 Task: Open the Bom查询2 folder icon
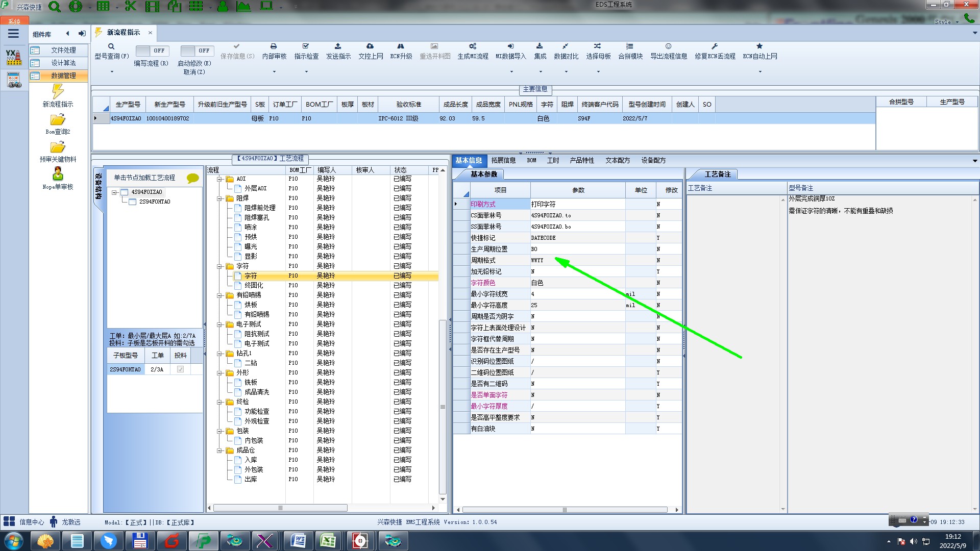coord(58,120)
